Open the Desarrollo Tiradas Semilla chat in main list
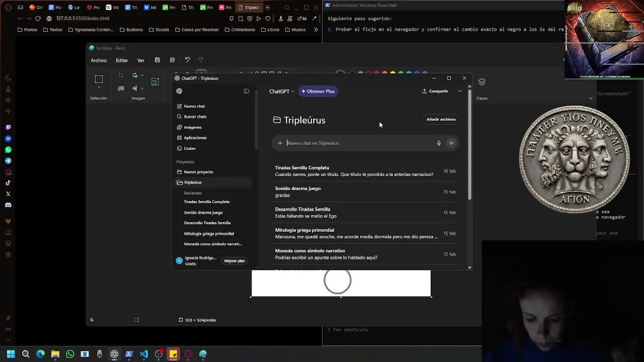Viewport: 644px width, 362px height. coord(365,212)
